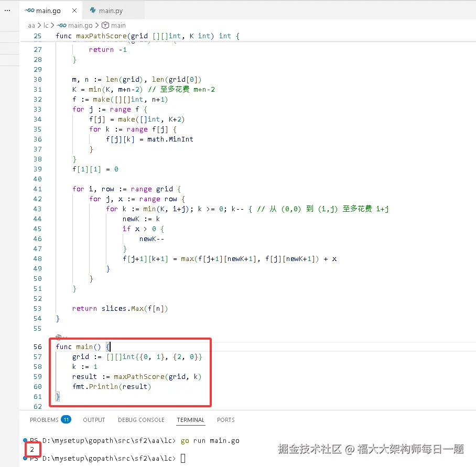Open the ellipsis more-actions menu top left
The height and width of the screenshot is (467, 476).
click(x=6, y=10)
